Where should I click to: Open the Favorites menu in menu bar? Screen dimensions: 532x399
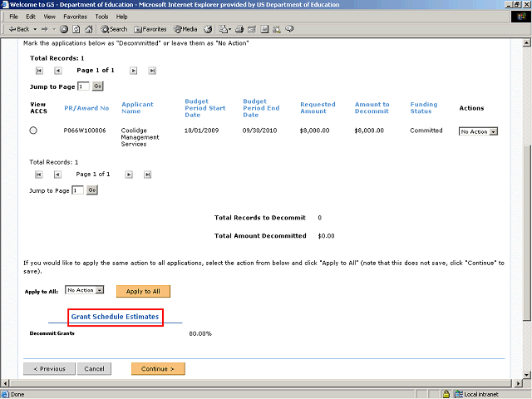75,17
